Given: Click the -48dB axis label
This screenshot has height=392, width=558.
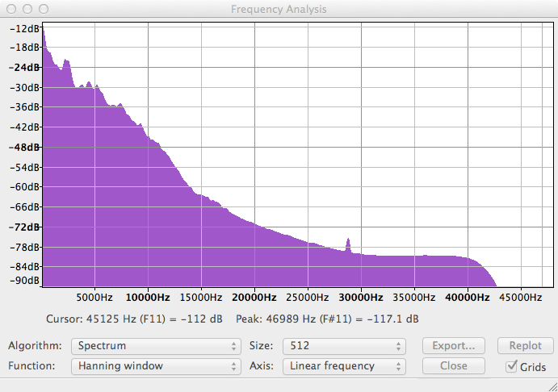Looking at the screenshot, I should coord(24,147).
